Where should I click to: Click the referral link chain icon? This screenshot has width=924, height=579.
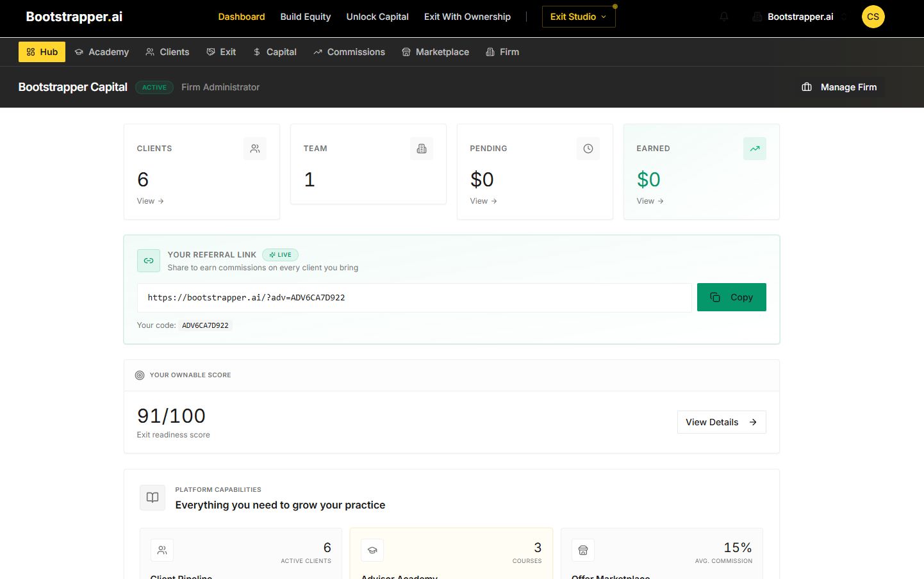coord(149,261)
